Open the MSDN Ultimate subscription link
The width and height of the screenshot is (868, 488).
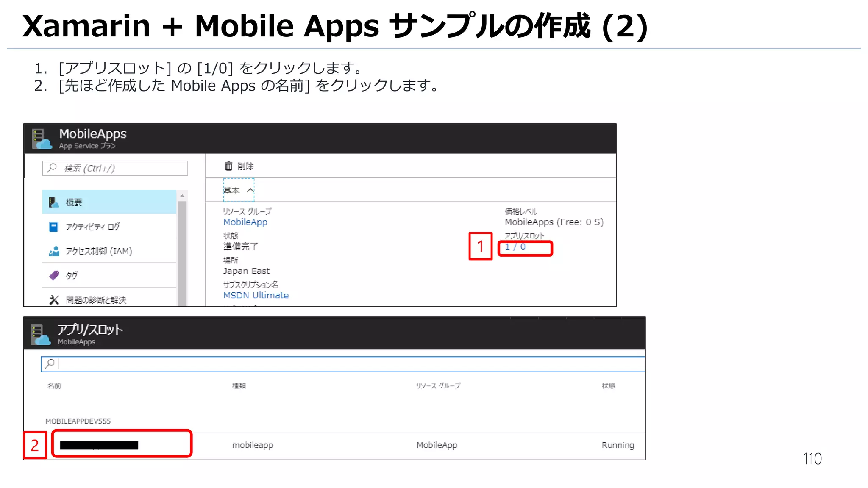point(256,295)
